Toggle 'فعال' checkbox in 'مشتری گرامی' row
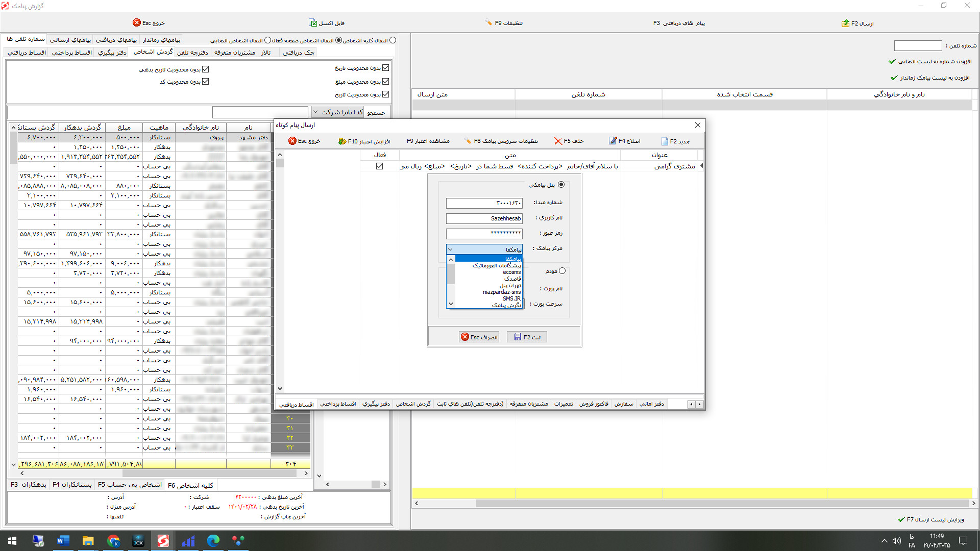Image resolution: width=980 pixels, height=551 pixels. pos(379,166)
